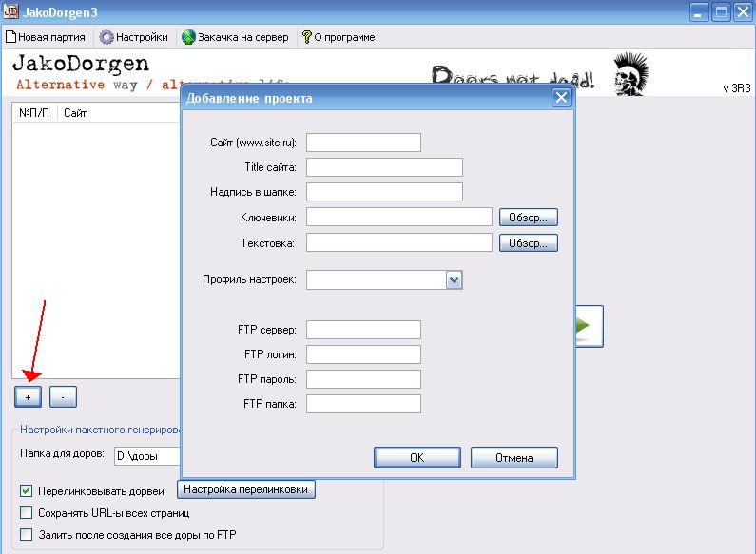This screenshot has width=756, height=554.
Task: Open Настройка перелинковки button
Action: (x=246, y=489)
